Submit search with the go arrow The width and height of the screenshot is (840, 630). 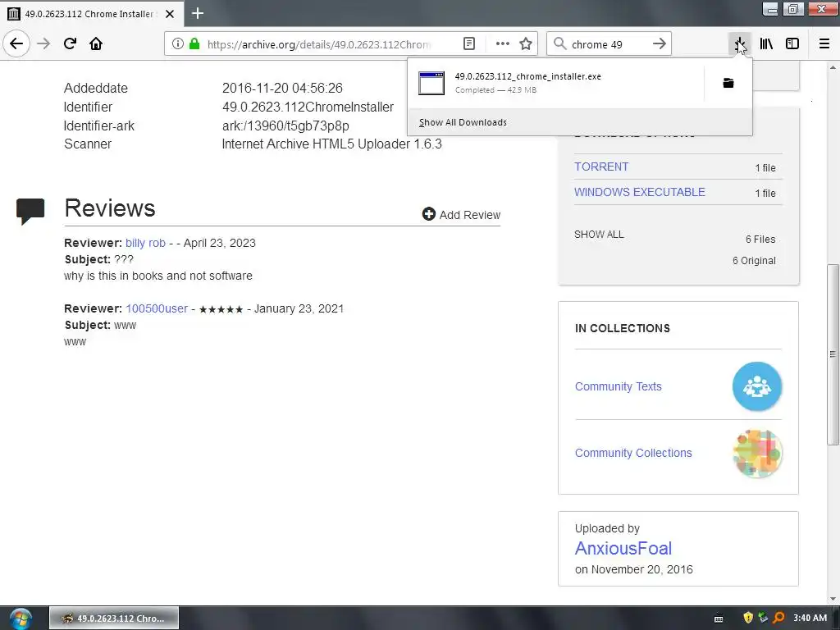[660, 44]
